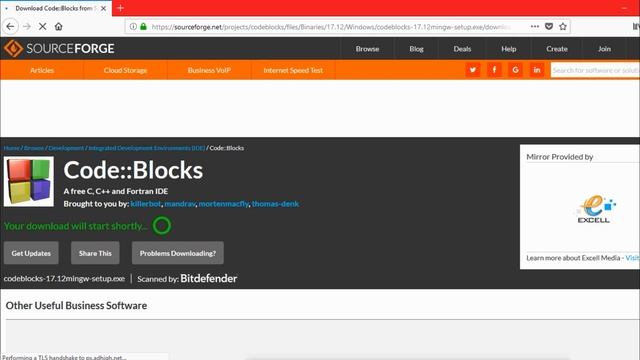
Task: Click the Pocket save icon
Action: coord(549,27)
